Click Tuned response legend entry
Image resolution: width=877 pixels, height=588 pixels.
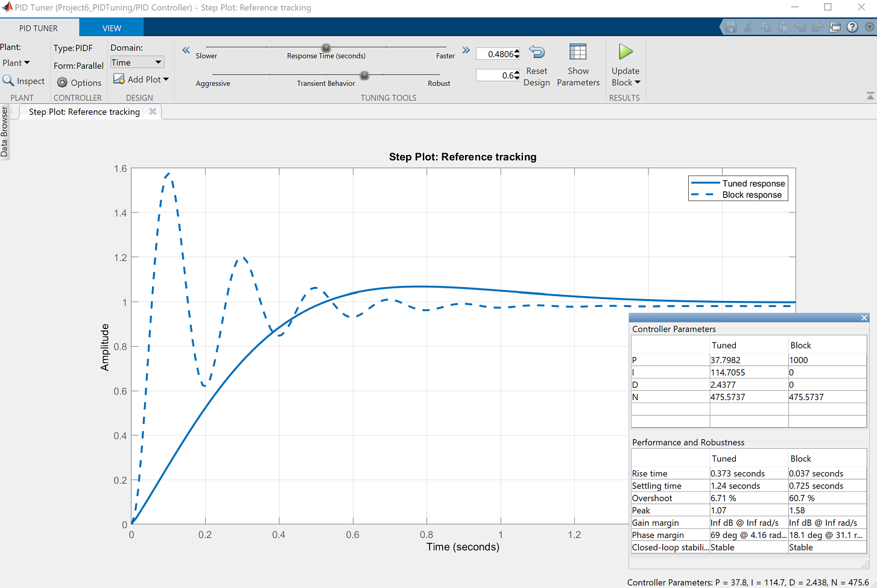coord(738,183)
